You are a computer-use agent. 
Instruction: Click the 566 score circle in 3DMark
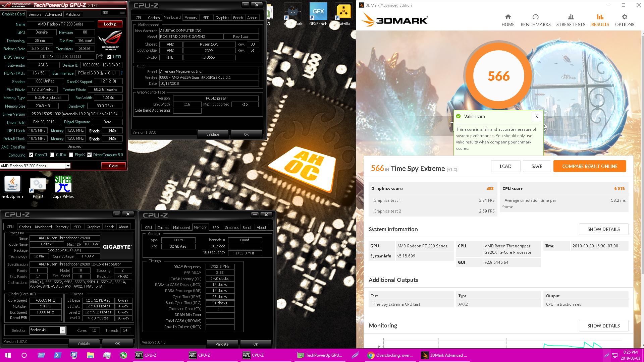click(x=498, y=76)
